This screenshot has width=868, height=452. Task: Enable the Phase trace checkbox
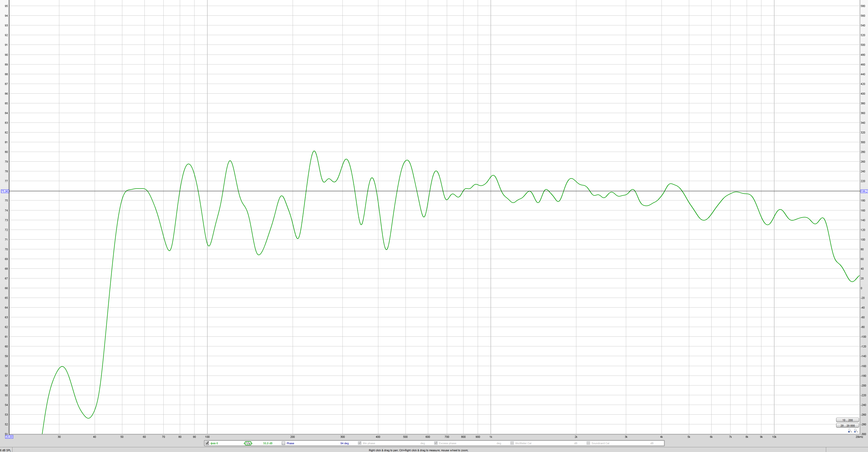tap(283, 443)
